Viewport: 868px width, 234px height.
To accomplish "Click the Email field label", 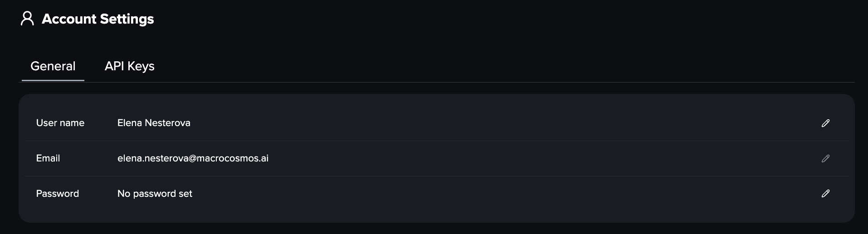I will (x=48, y=158).
